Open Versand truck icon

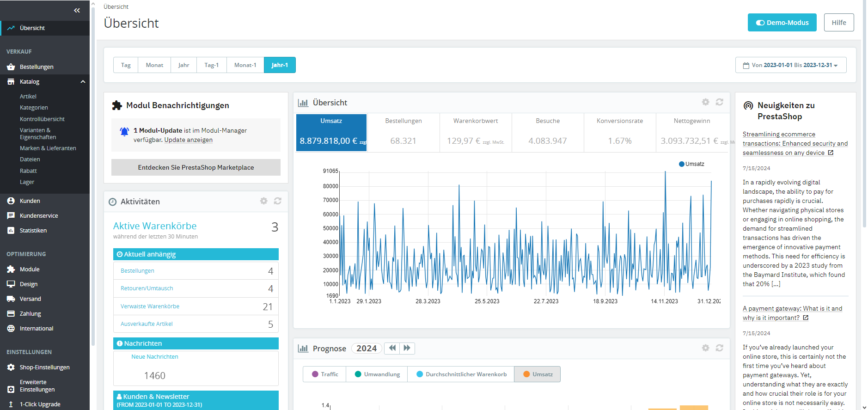(x=11, y=299)
